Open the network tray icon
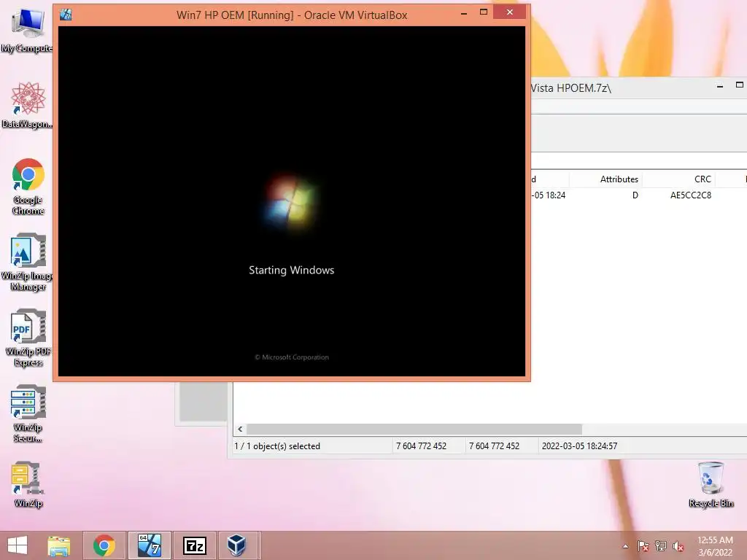This screenshot has width=747, height=560. click(661, 546)
